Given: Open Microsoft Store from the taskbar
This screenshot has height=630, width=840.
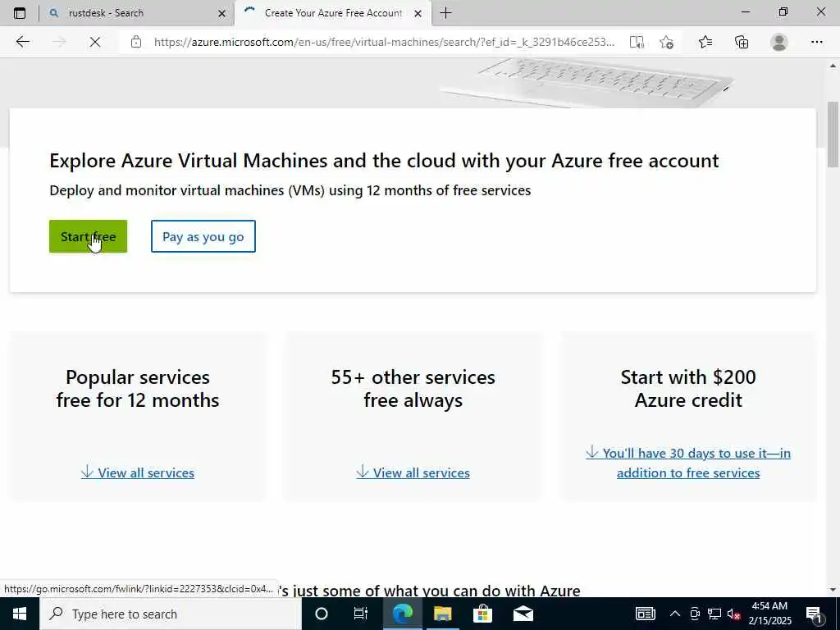Looking at the screenshot, I should [482, 614].
